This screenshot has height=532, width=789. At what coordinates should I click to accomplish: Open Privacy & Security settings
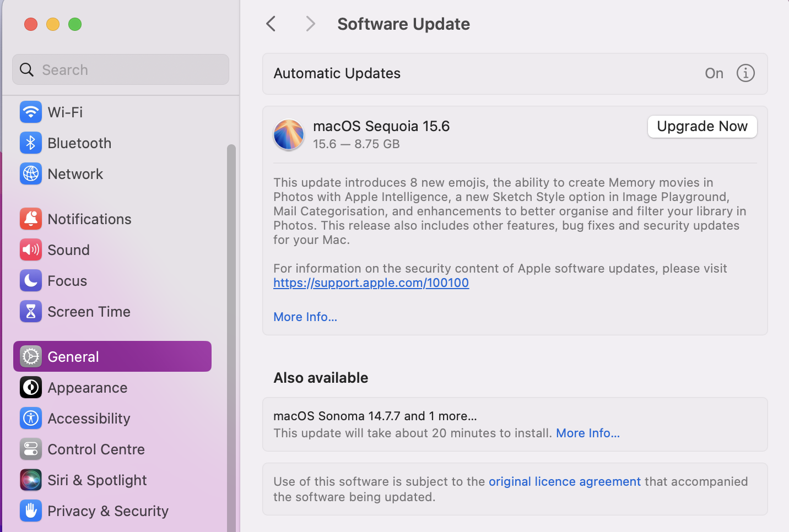pos(108,511)
